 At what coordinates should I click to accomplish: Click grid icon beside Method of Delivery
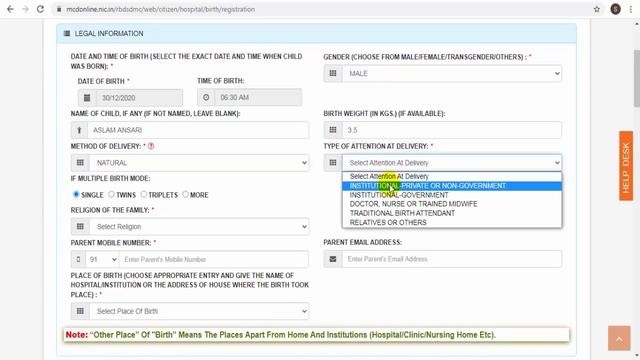click(x=80, y=163)
